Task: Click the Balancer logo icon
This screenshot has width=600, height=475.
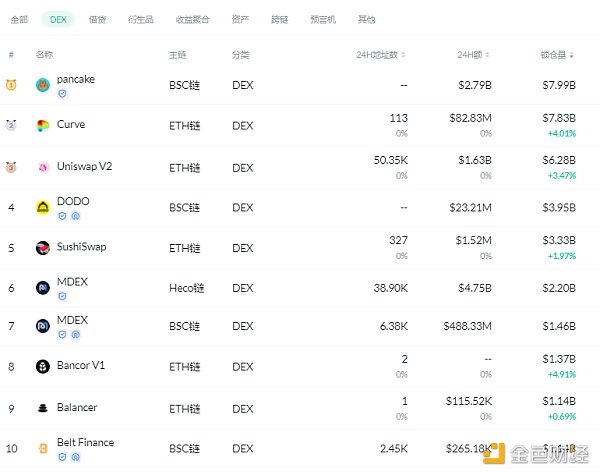Action: [43, 408]
